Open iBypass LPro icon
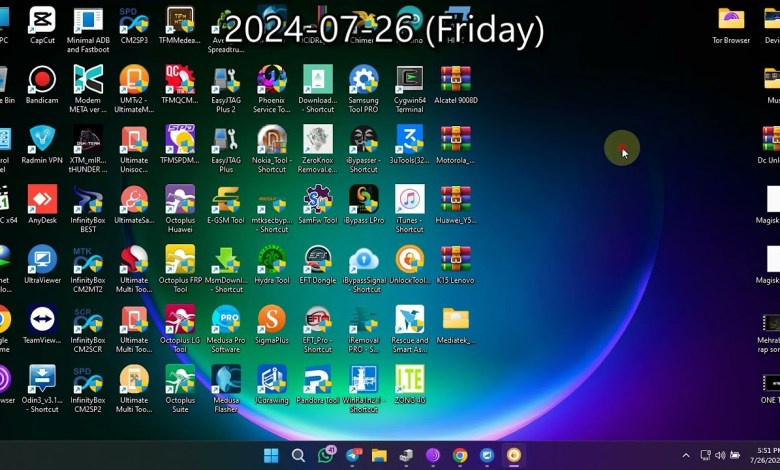Screen dimensions: 780x470 coord(364,199)
